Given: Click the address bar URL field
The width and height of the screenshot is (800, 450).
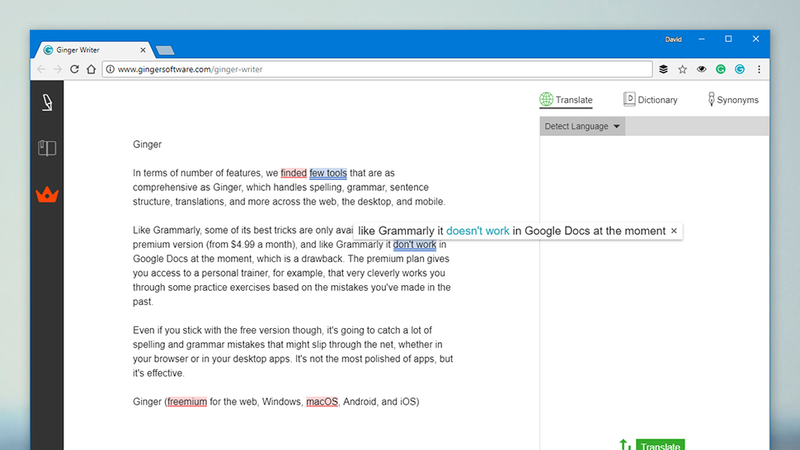Looking at the screenshot, I should coord(378,69).
